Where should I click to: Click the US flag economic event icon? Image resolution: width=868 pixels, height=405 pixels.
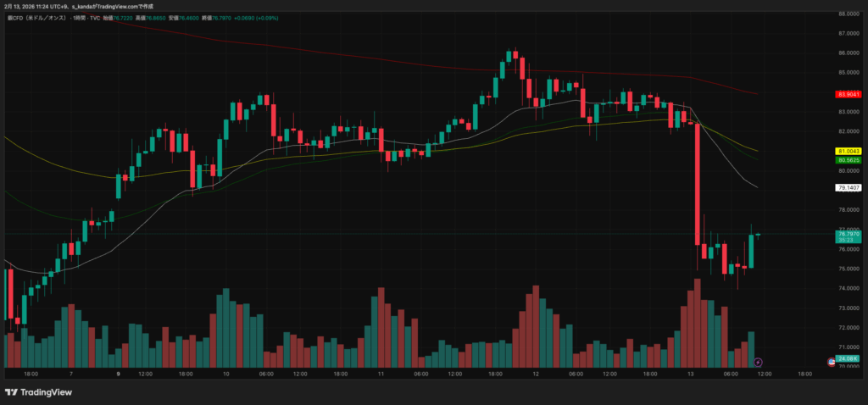point(832,362)
